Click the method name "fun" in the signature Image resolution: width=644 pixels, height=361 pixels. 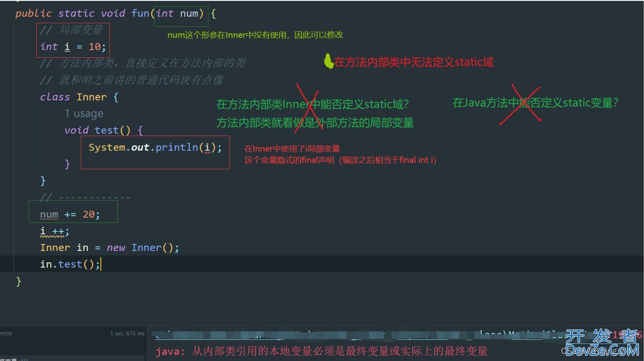click(x=141, y=14)
